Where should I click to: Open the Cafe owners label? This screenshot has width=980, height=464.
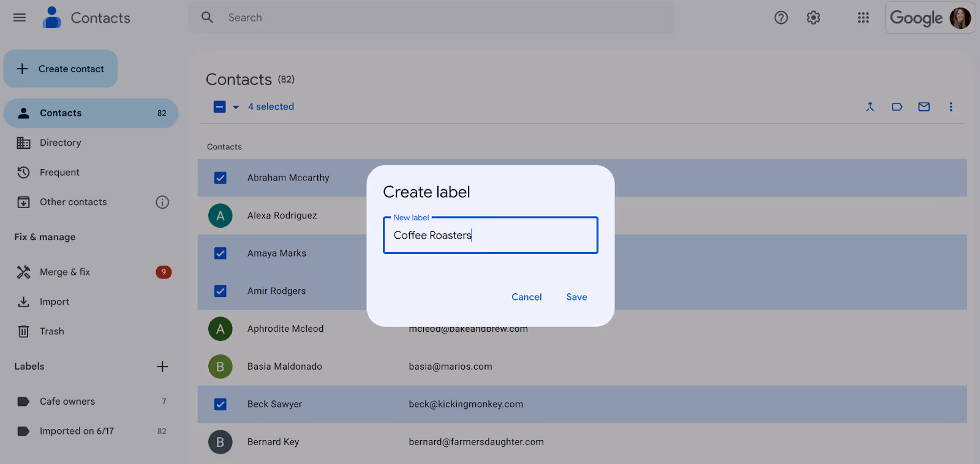coord(91,402)
